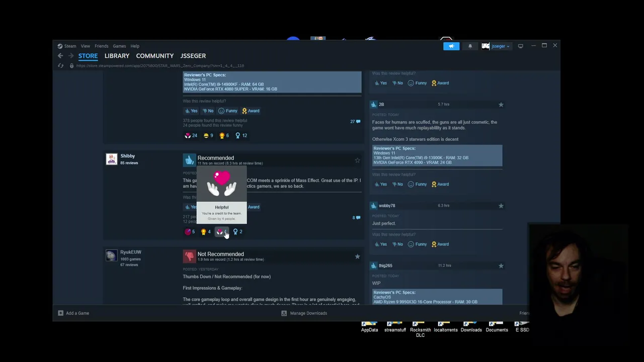The image size is (644, 362).
Task: Click the thumbs-up Recommended icon on Shibby's review
Action: (189, 160)
